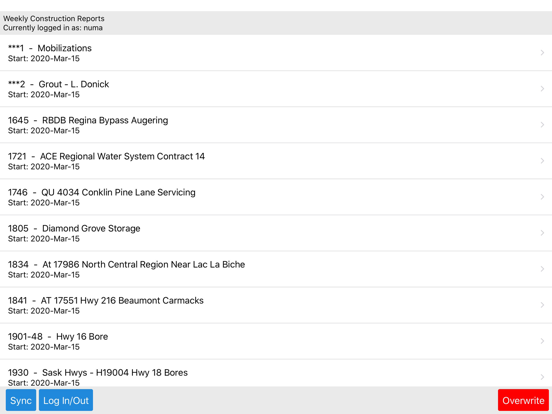Open chevron for QU 4034 Conklin Pine Lane

click(x=542, y=197)
